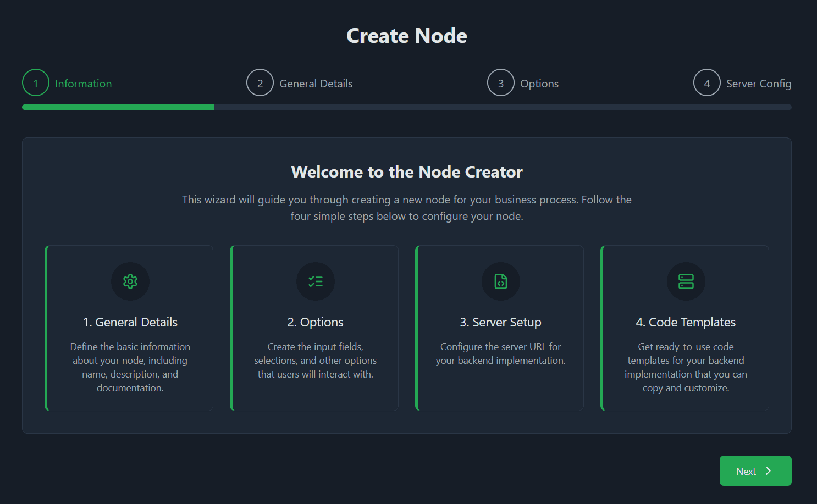Select step 3 circle for Options
Viewport: 817px width, 504px height.
[501, 83]
